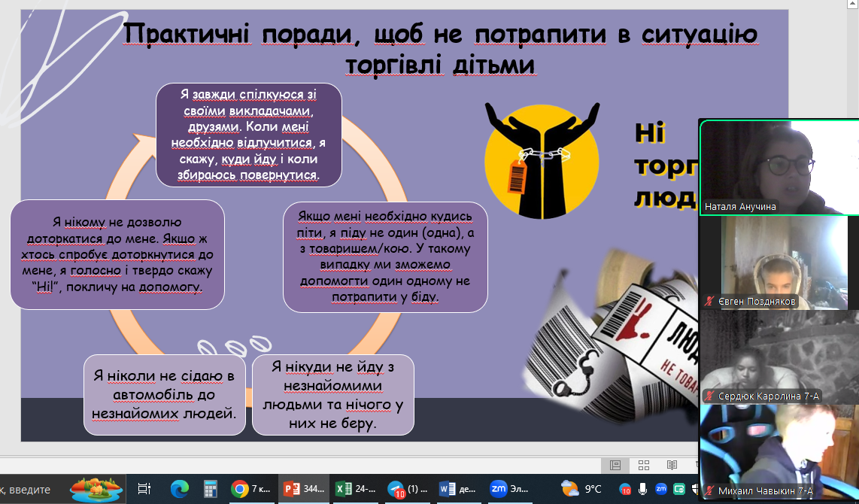
Task: Open the Zoom icon in the system tray
Action: click(x=661, y=489)
